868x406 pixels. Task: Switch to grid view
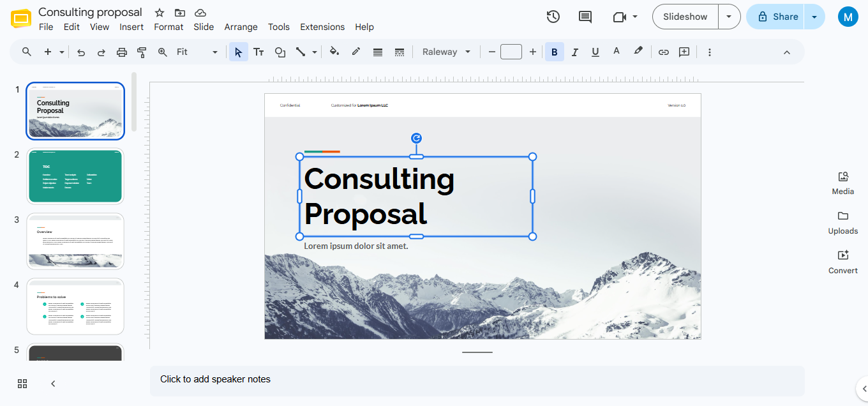(22, 384)
